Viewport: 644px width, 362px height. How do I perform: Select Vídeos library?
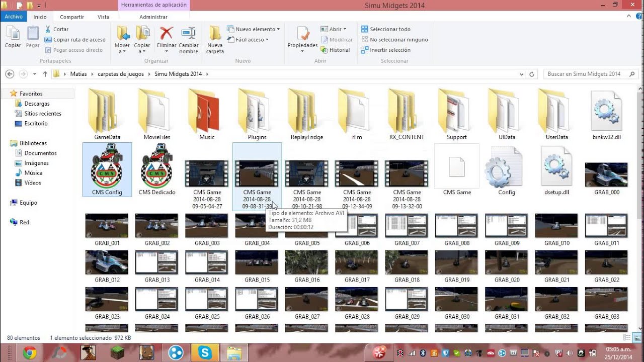(33, 183)
